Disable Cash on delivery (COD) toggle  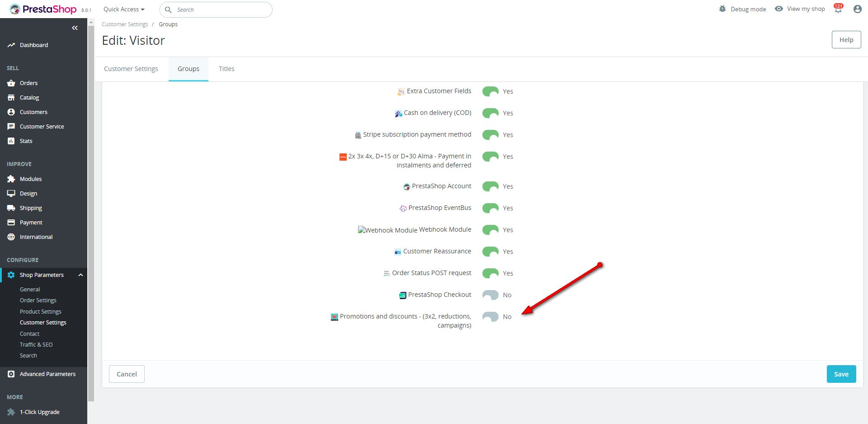[x=491, y=113]
